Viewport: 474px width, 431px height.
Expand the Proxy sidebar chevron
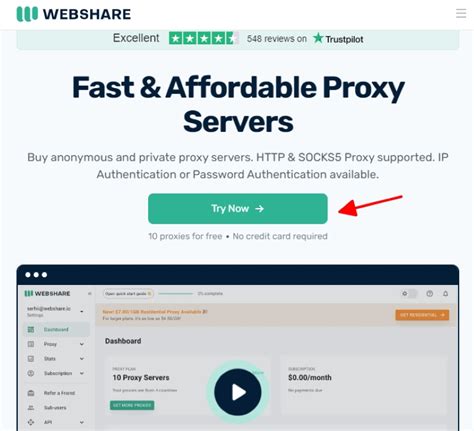pyautogui.click(x=82, y=344)
